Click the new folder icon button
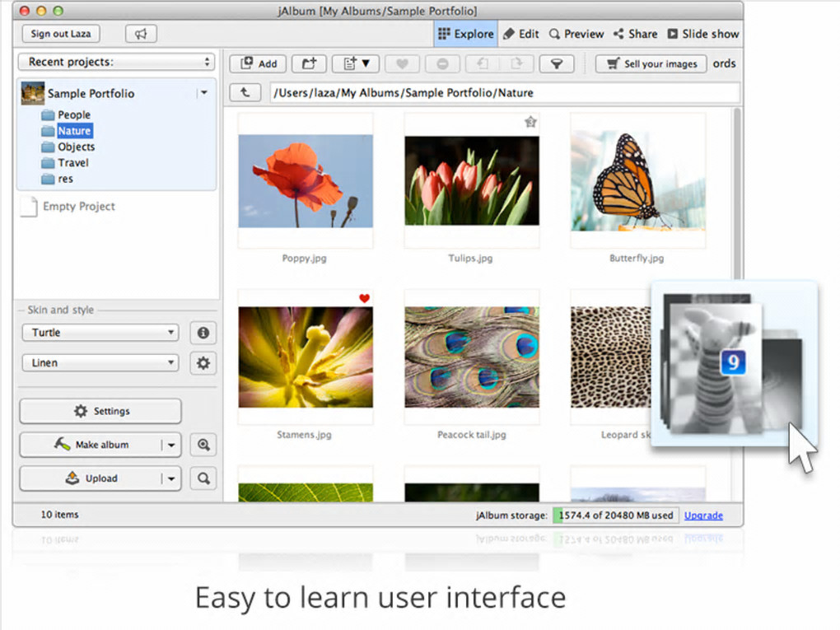Image resolution: width=840 pixels, height=630 pixels. (x=309, y=63)
